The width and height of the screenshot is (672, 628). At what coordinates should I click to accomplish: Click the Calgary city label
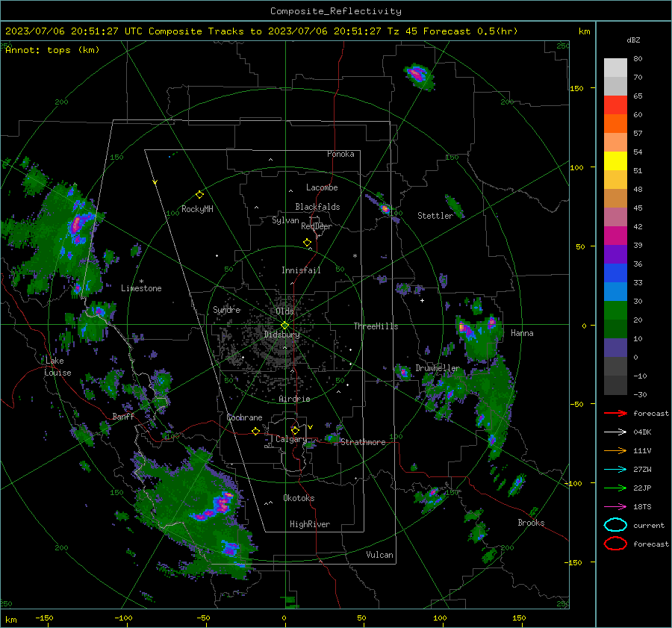(x=291, y=439)
